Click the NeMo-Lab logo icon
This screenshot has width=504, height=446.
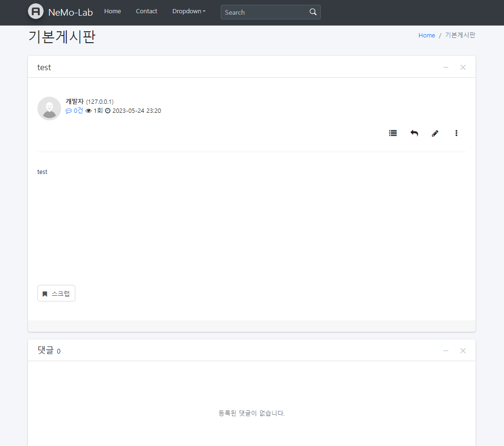36,11
